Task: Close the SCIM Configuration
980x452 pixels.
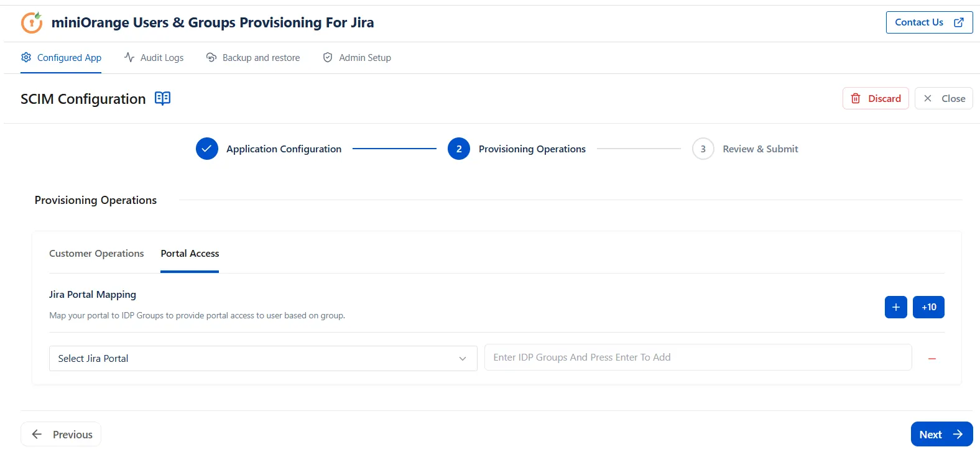Action: 943,98
